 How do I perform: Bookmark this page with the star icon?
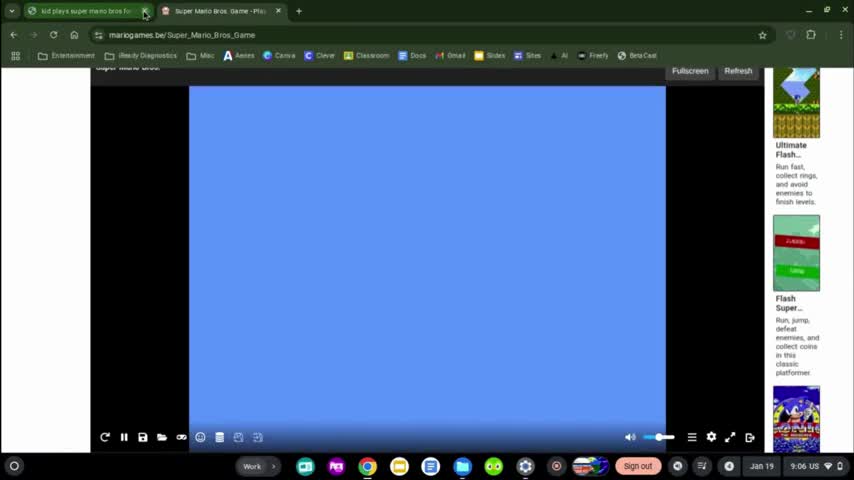[762, 35]
